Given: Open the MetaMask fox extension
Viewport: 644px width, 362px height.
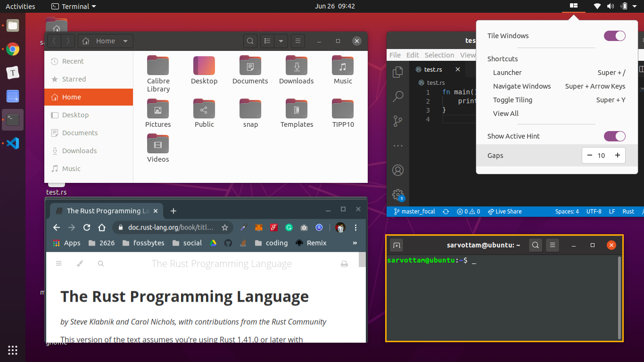Looking at the screenshot, I should 259,228.
